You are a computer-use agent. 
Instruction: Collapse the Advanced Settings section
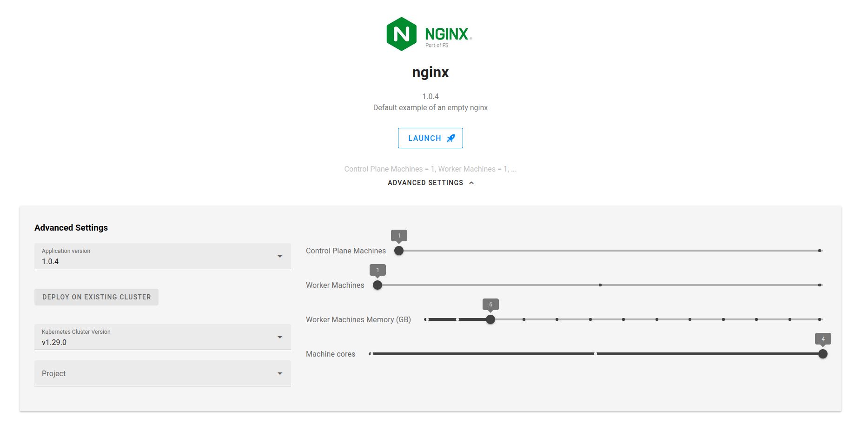[x=430, y=183]
